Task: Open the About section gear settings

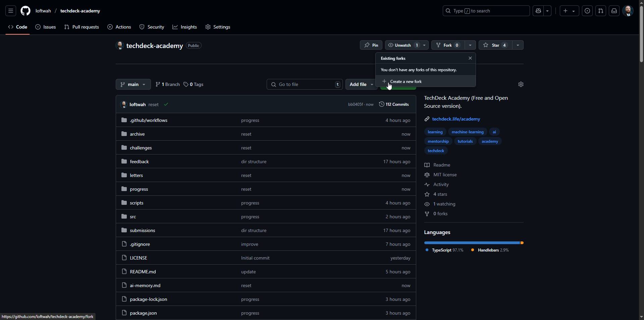Action: (521, 84)
